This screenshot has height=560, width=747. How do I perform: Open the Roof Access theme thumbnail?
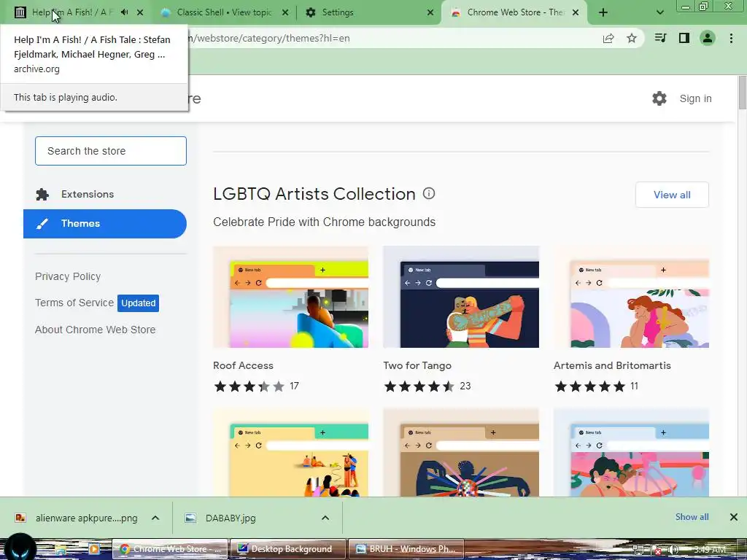tap(290, 297)
